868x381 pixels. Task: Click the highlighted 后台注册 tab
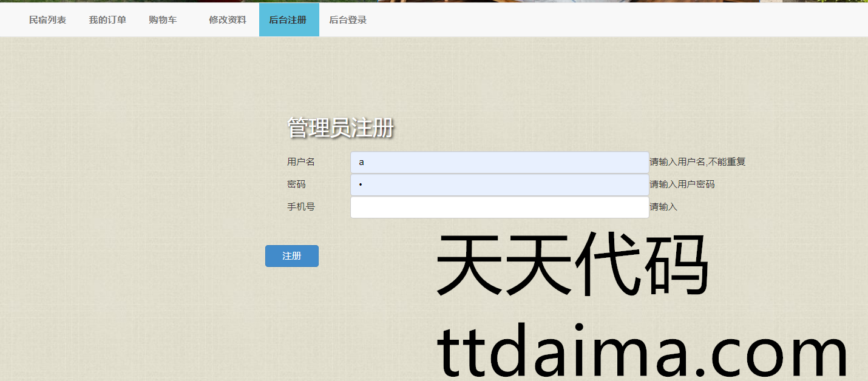coord(288,20)
